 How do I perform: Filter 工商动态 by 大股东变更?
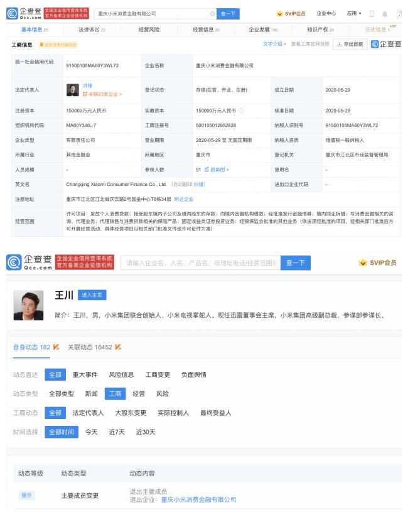(x=131, y=413)
